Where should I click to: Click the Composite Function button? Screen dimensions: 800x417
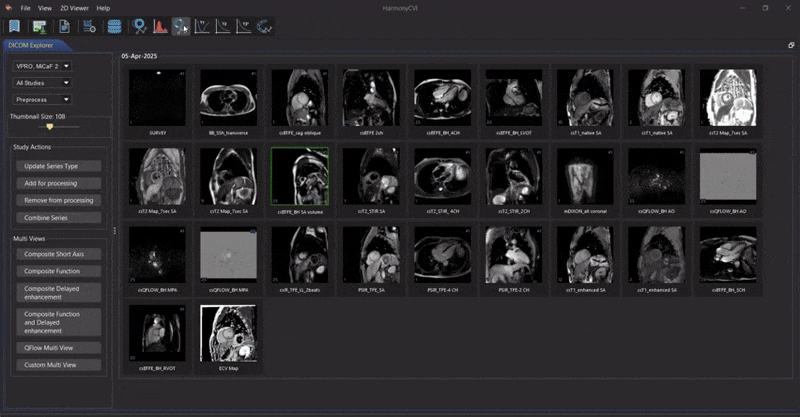pyautogui.click(x=59, y=272)
